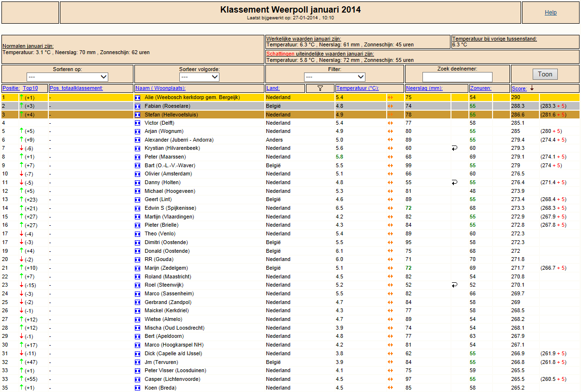This screenshot has height=392, width=581.
Task: Click the return arrow icon in Danny's row
Action: coord(454,183)
